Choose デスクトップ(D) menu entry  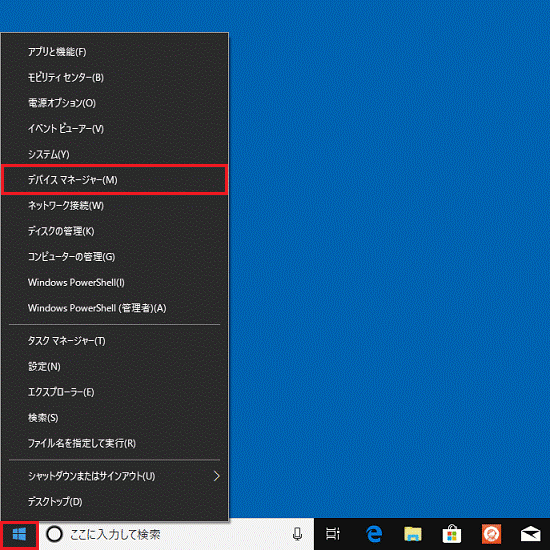click(115, 502)
